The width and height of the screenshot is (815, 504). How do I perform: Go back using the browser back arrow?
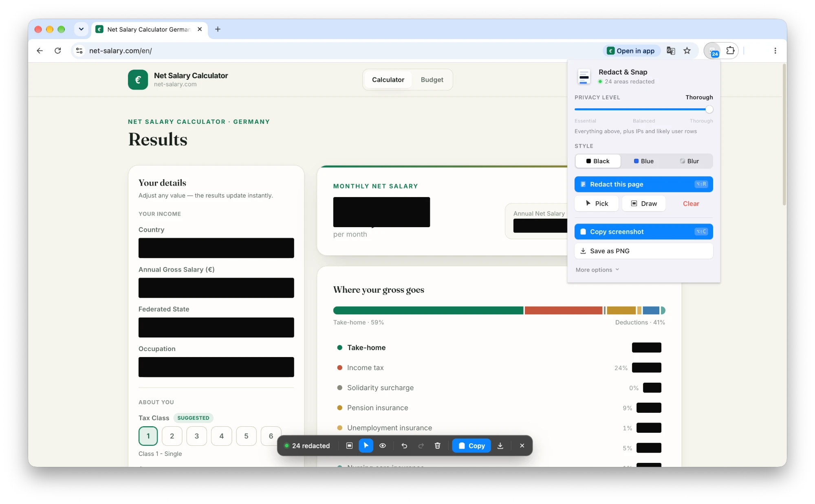(40, 50)
